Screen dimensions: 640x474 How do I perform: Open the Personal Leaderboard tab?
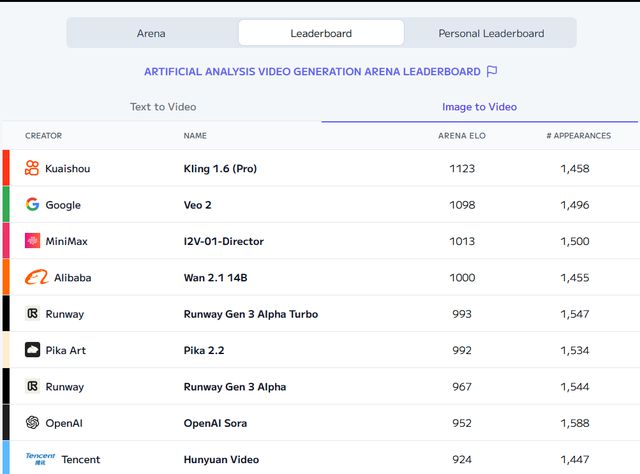pos(491,33)
